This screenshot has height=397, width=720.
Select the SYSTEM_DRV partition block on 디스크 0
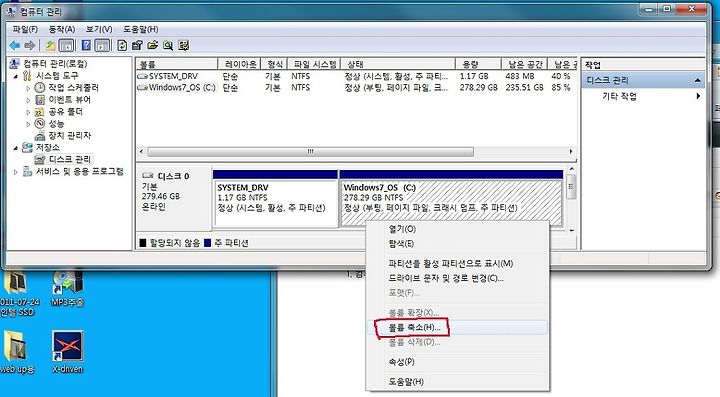click(x=276, y=200)
